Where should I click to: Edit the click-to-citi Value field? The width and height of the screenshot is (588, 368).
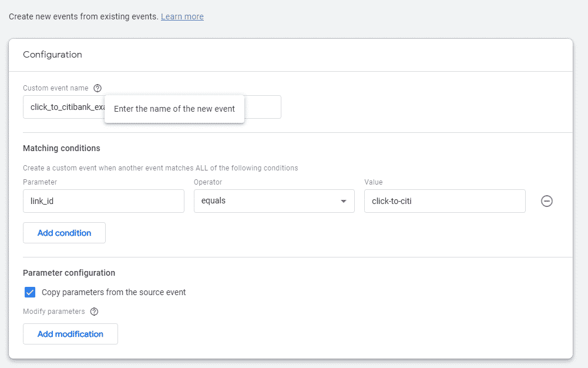(x=445, y=201)
